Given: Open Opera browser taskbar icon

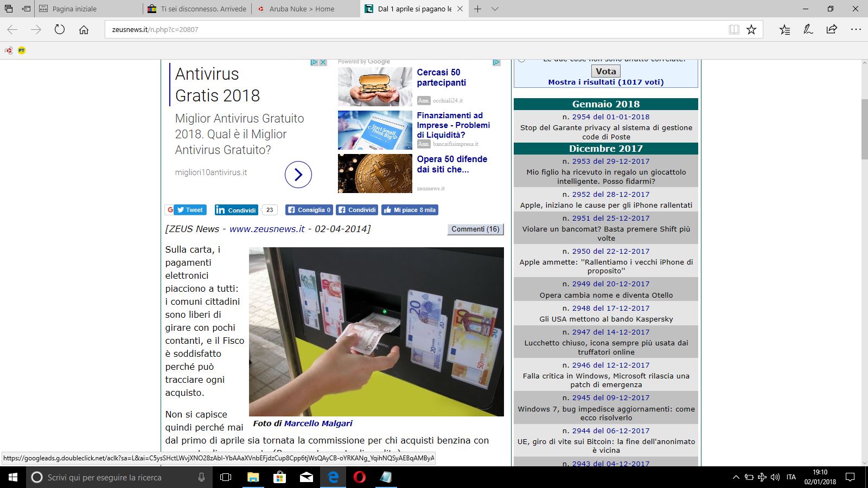Looking at the screenshot, I should tap(359, 477).
